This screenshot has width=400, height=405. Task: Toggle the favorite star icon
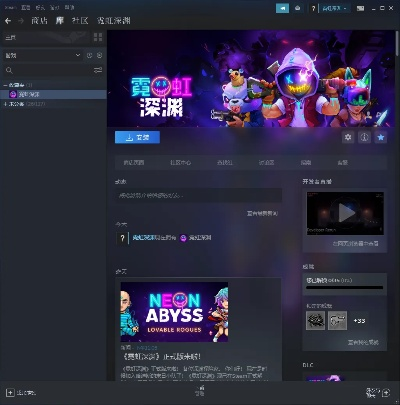point(381,137)
